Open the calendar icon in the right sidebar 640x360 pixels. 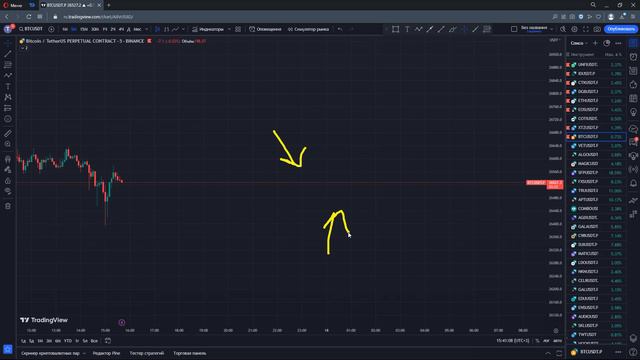[633, 98]
